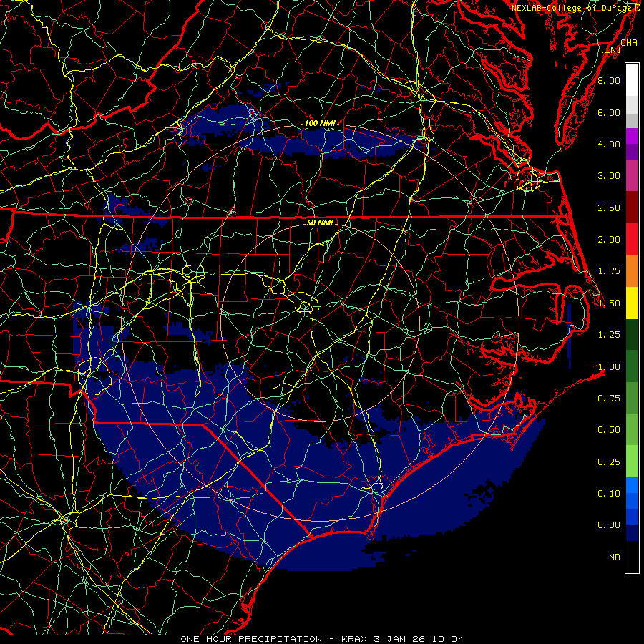
Task: Click the "[IN]" units label
Action: [x=611, y=49]
